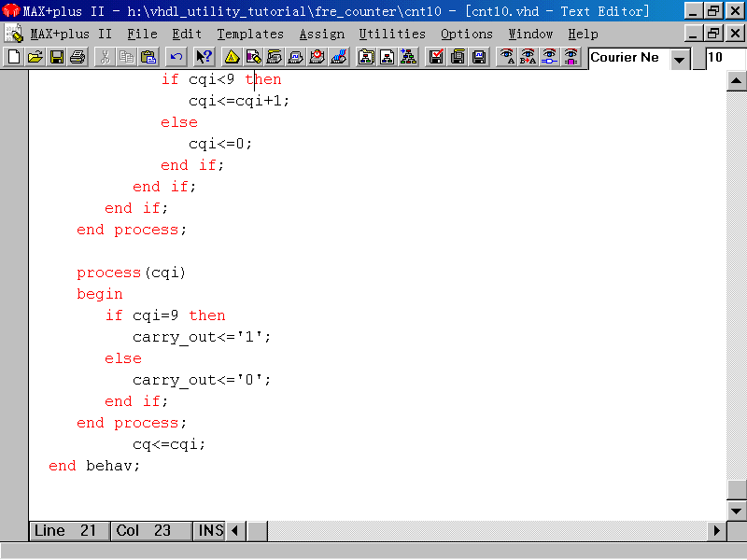This screenshot has height=560, width=747.
Task: Click 'if cqi=9 then' line
Action: 165,315
